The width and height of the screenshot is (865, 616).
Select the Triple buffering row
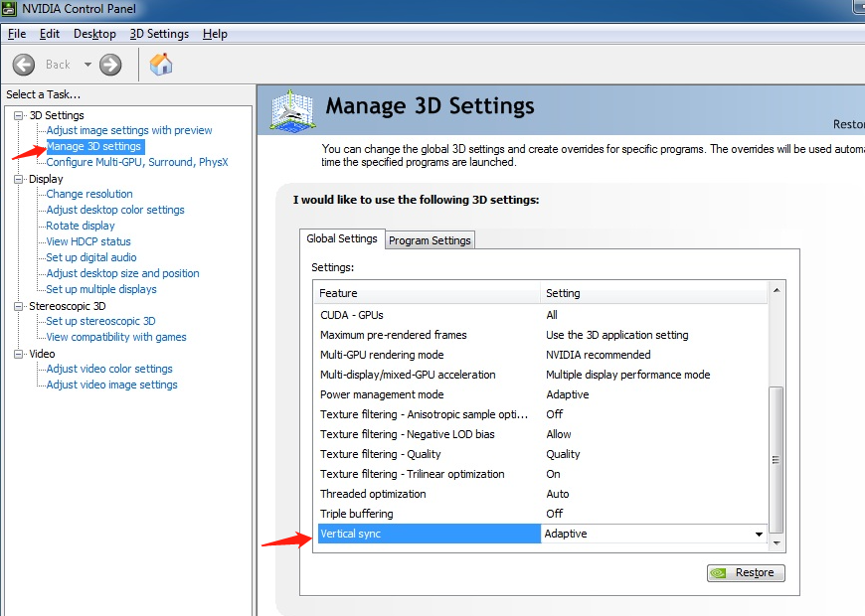click(428, 514)
